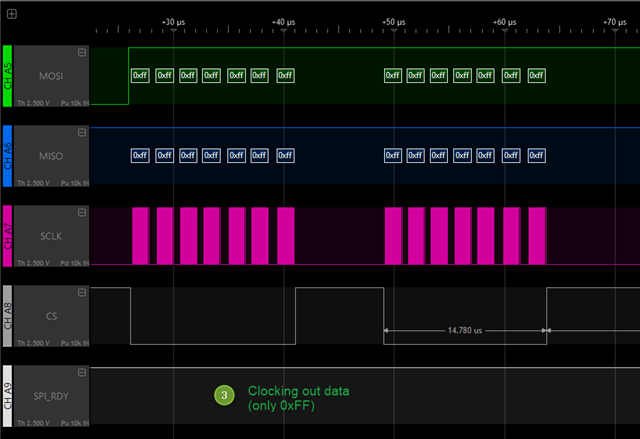The width and height of the screenshot is (640, 439).
Task: Click the MISO channel name
Action: 51,156
